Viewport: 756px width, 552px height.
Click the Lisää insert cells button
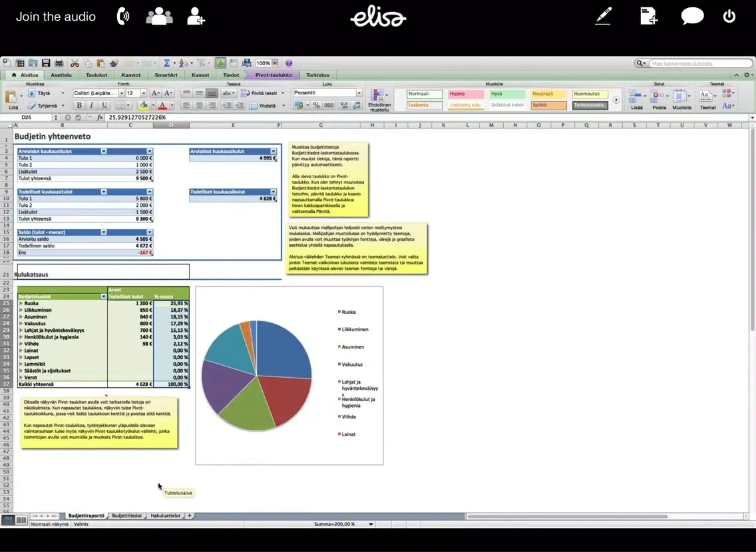click(x=637, y=100)
